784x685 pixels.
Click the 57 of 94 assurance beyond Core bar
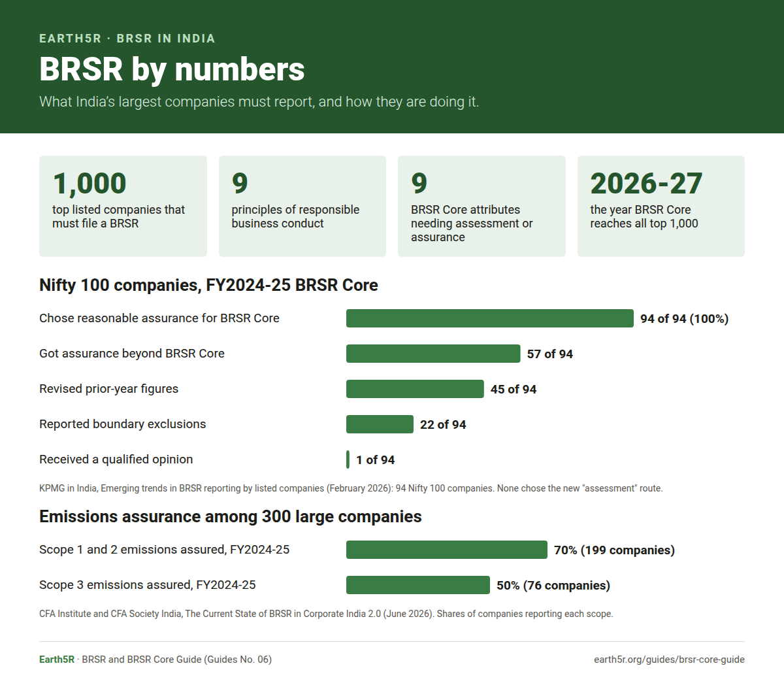(x=433, y=354)
